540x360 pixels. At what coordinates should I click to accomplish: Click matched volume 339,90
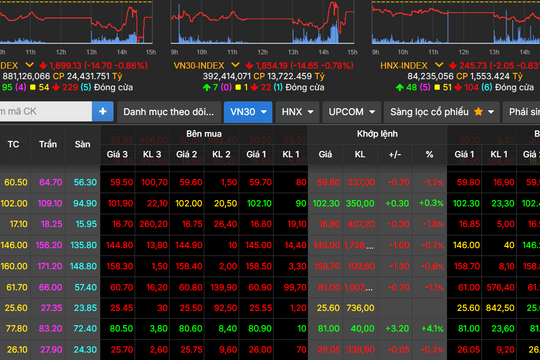point(360,350)
